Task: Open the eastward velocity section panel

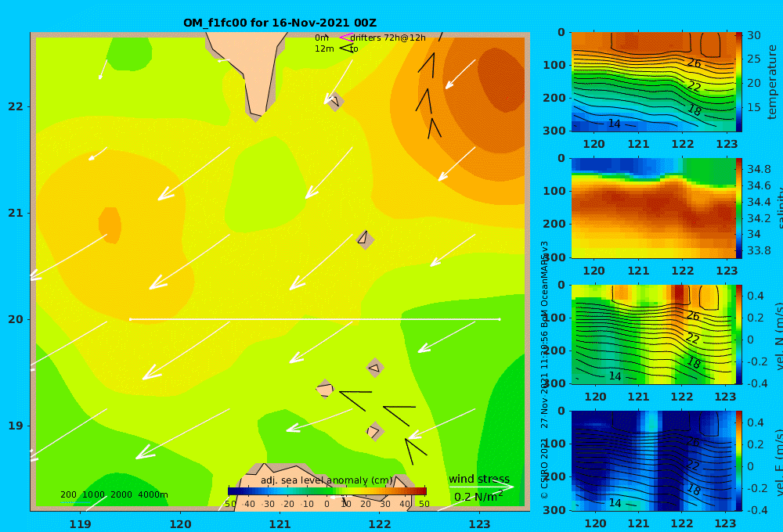Action: (x=653, y=461)
